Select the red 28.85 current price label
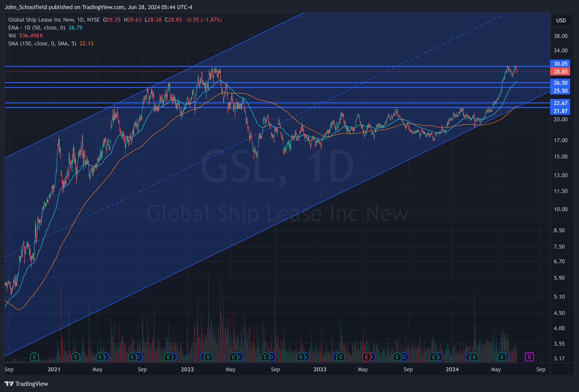Viewport: 579px width, 392px height. tap(560, 72)
